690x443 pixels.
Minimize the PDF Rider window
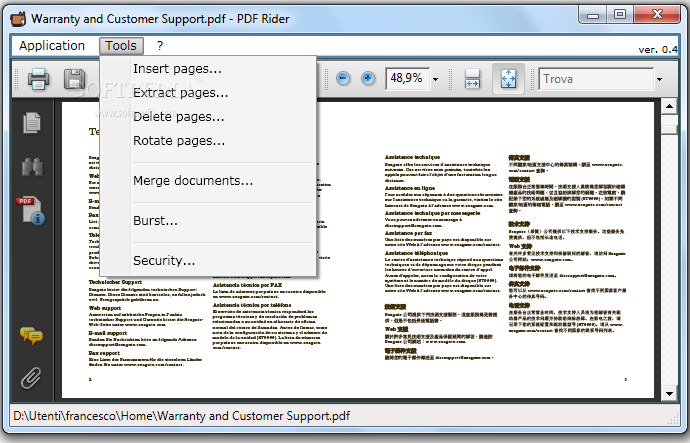click(x=593, y=15)
